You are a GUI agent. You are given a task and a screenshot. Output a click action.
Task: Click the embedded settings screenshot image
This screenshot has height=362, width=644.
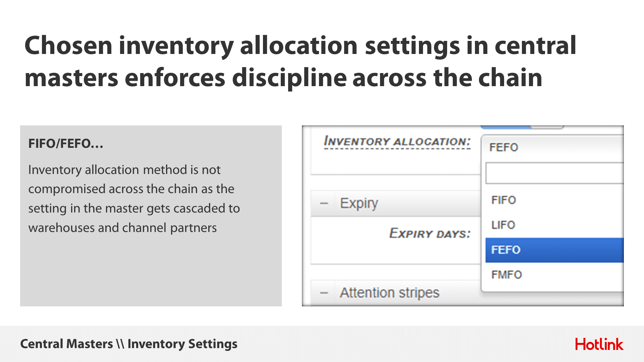463,216
